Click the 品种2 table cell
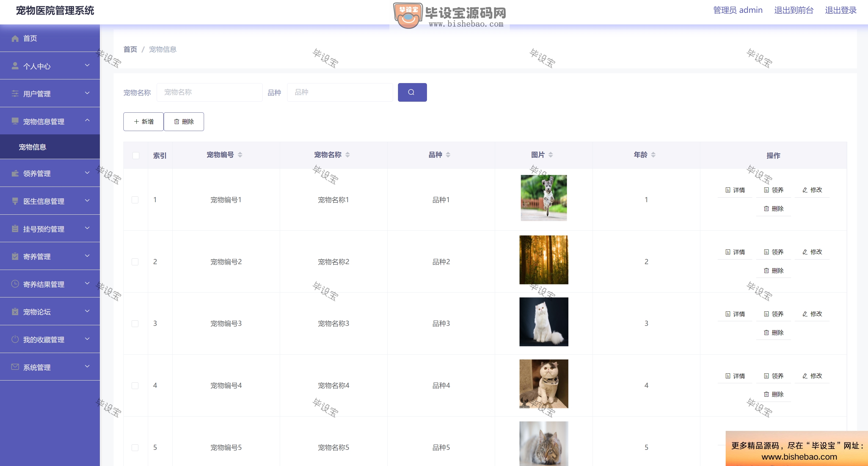Screen dimensions: 868x466 pos(441,262)
